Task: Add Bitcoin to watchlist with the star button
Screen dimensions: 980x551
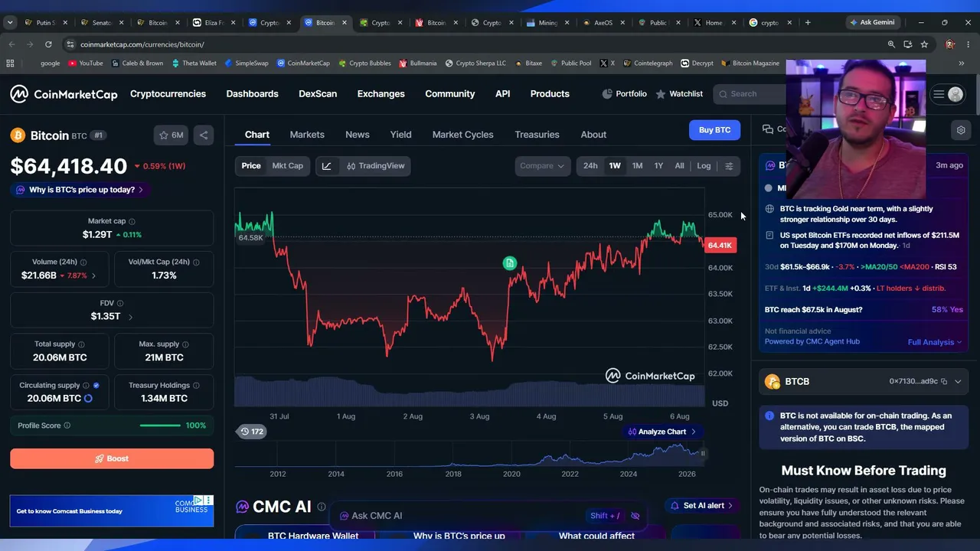Action: pos(171,135)
